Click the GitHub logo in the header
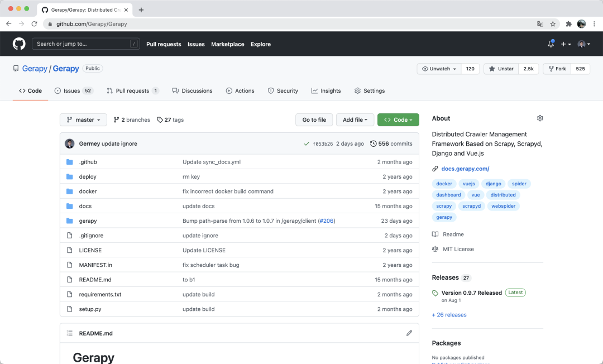603x364 pixels. coord(18,44)
